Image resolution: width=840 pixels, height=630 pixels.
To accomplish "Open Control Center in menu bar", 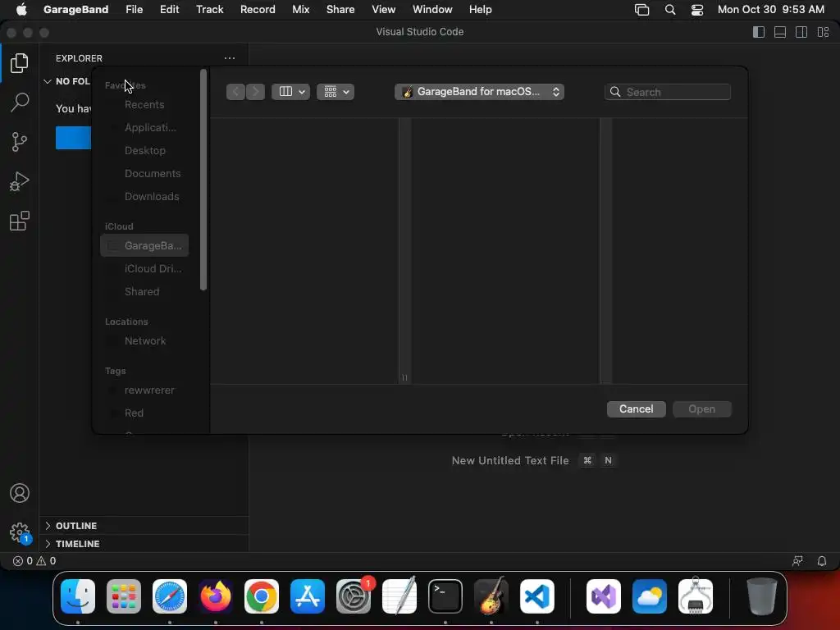I will click(x=697, y=10).
